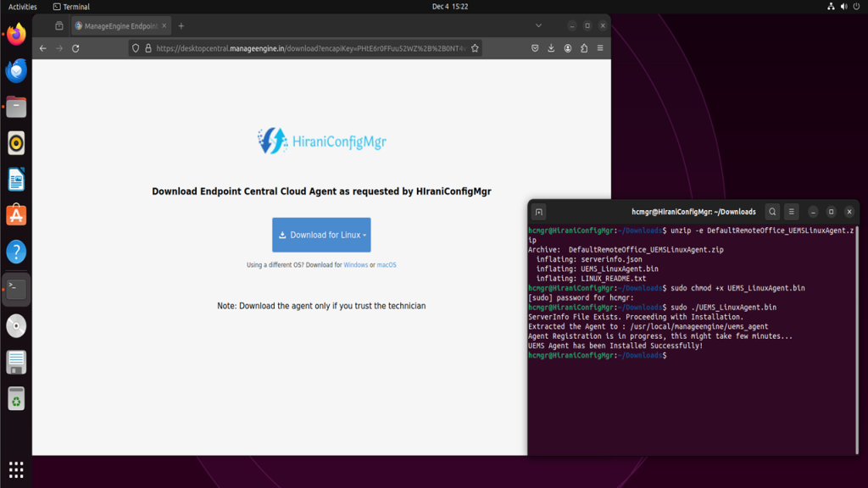Click the search magnifier in the terminal header
The image size is (868, 488).
click(772, 212)
